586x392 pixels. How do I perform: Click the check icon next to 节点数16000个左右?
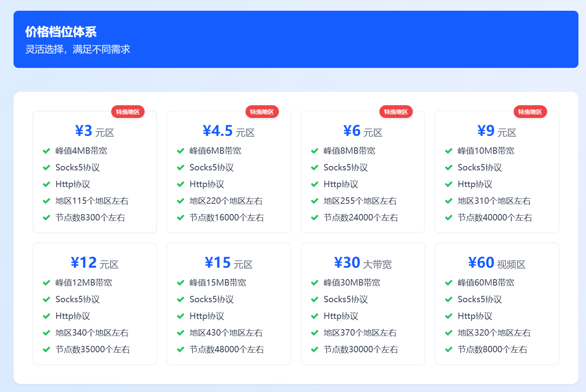(x=180, y=218)
